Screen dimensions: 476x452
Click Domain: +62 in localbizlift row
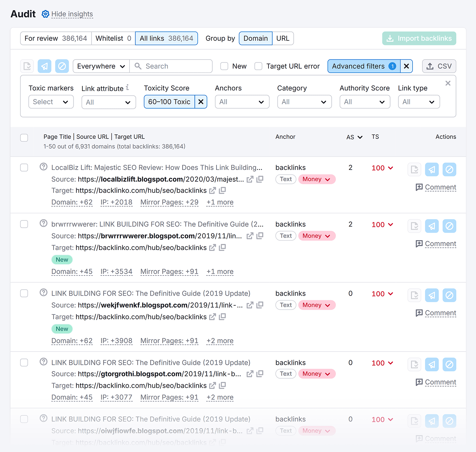click(x=72, y=202)
